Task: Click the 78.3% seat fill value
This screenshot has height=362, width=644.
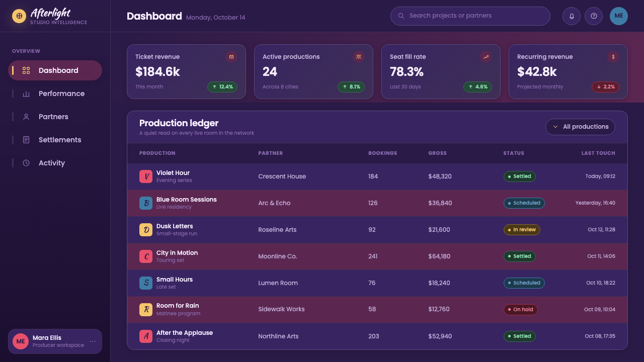Action: (x=407, y=72)
